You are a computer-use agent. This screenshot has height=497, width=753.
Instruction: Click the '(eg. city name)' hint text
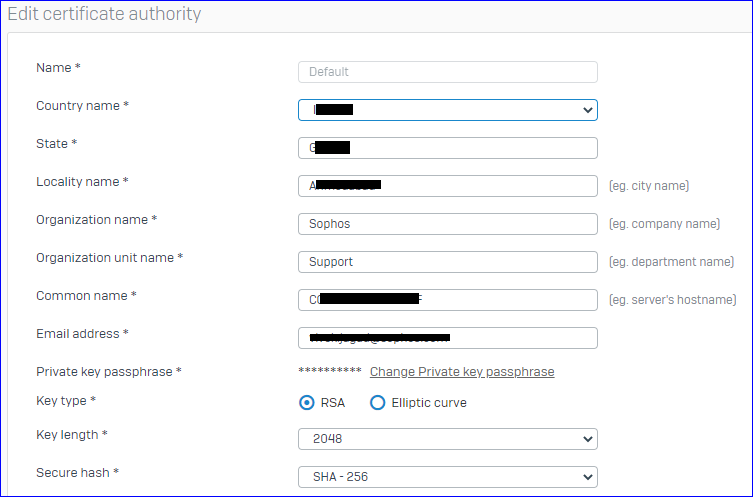[x=649, y=186]
